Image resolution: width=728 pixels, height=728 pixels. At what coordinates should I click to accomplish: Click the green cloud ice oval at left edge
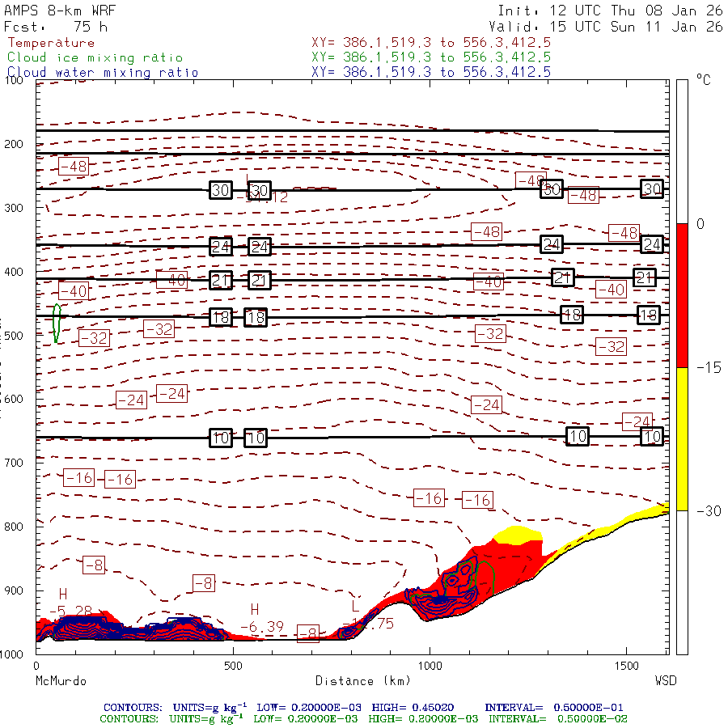[56, 323]
